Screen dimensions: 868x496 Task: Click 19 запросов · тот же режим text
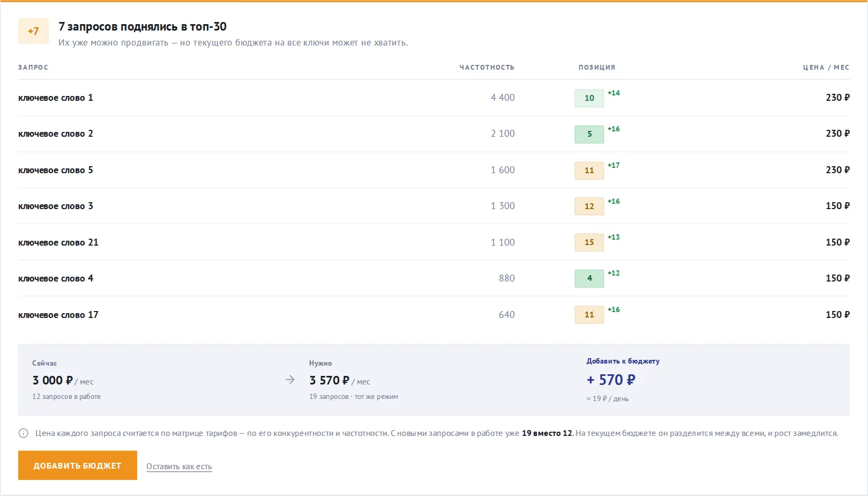(354, 397)
